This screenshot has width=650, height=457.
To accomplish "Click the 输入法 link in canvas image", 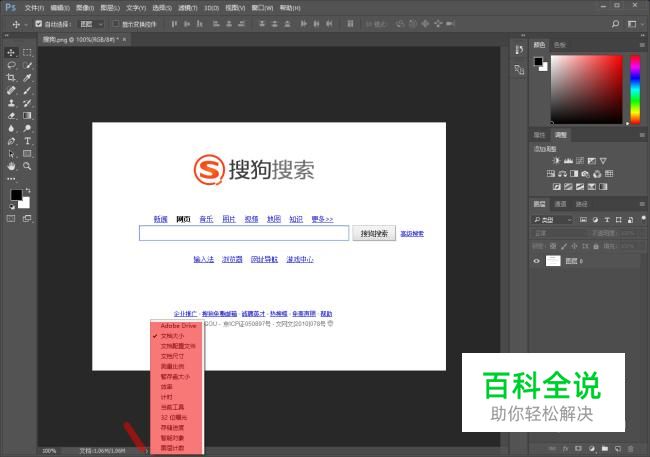I will (204, 259).
